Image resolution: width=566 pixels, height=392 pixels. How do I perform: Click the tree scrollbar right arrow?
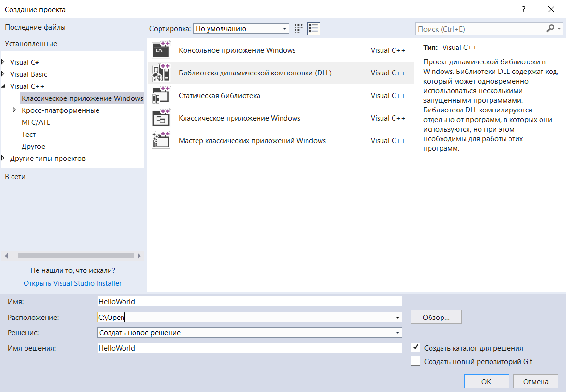(x=139, y=256)
